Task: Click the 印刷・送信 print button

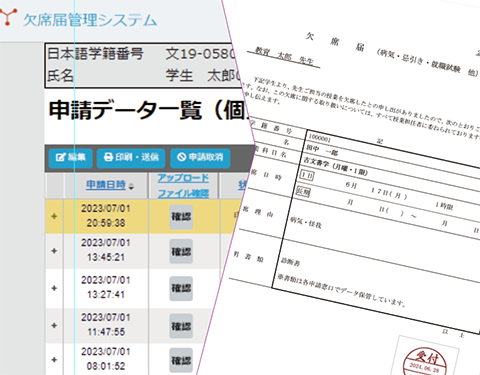Action: tap(131, 158)
